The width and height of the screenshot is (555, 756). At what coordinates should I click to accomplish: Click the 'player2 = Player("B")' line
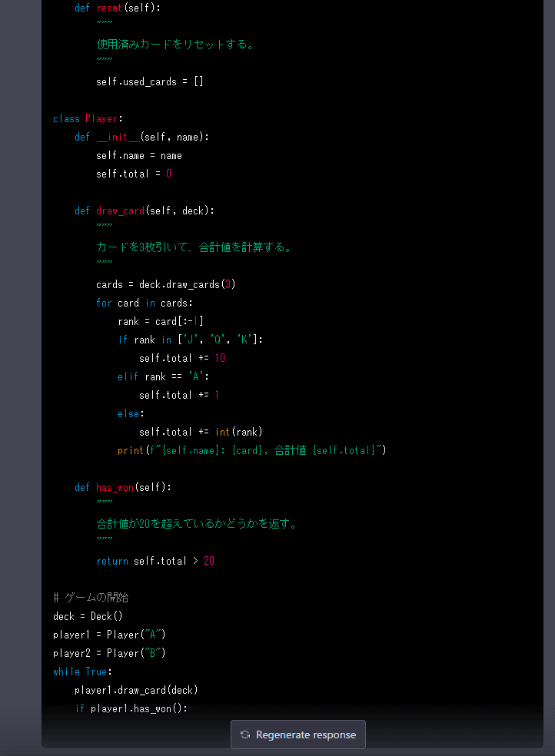109,653
